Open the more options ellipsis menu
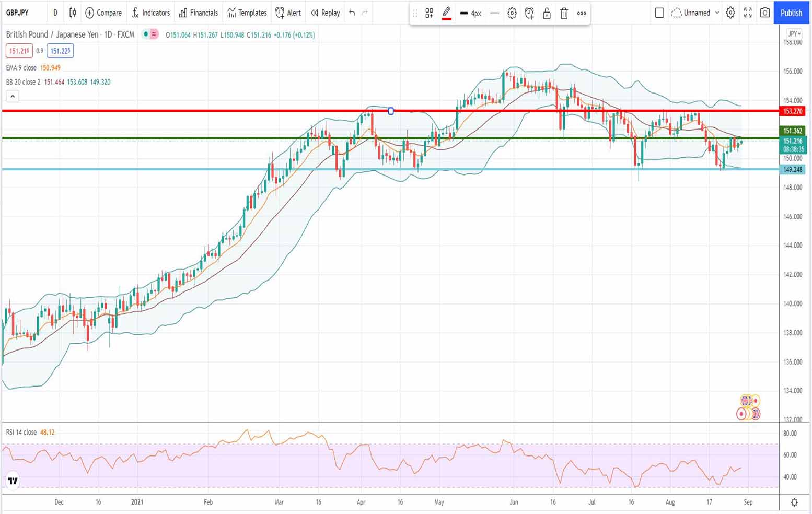The image size is (812, 514). (x=582, y=14)
